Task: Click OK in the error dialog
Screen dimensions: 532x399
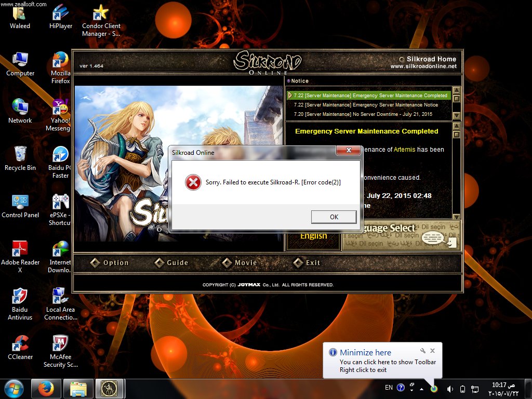Action: point(334,217)
